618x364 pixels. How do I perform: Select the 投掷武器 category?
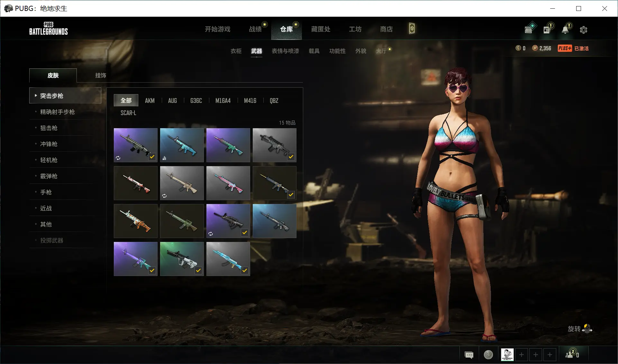[x=65, y=240]
